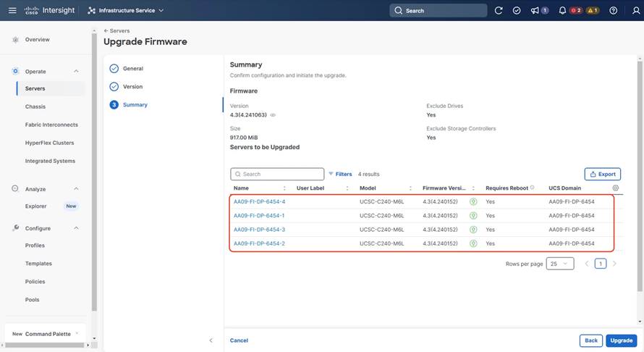Click the Upgrade button
This screenshot has height=352, width=644.
click(x=621, y=340)
